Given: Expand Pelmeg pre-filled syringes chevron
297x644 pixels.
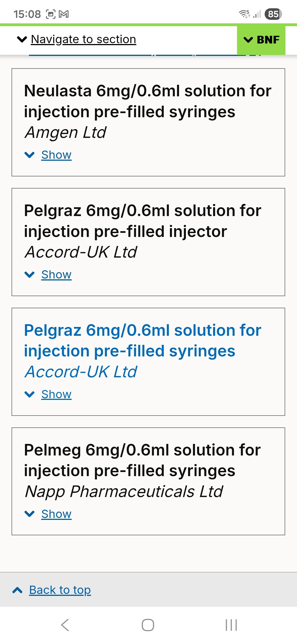Looking at the screenshot, I should pos(29,514).
